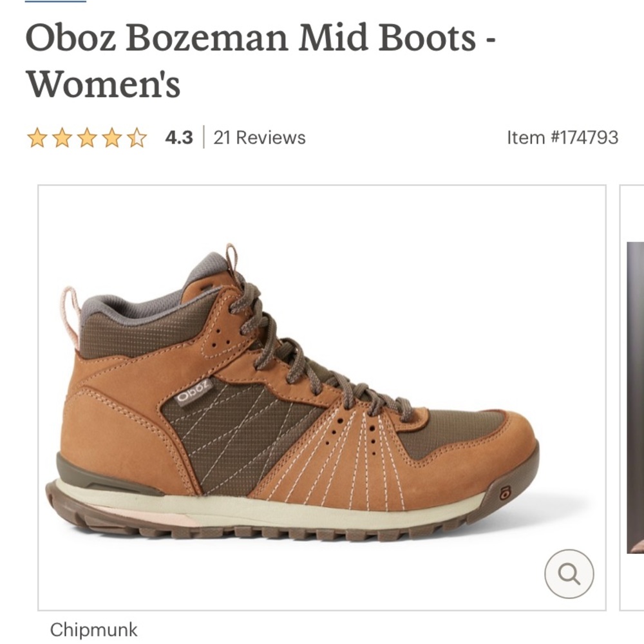Open the 21 Reviews link
644x644 pixels.
click(259, 137)
